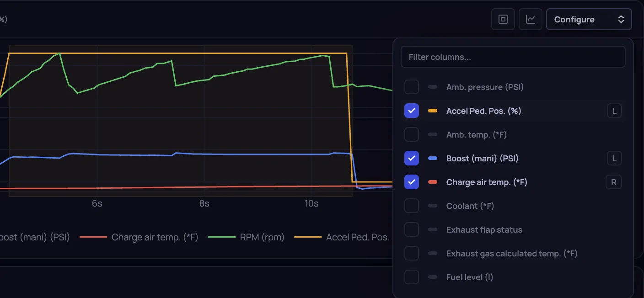Click the Charge air temp. legend item

pos(139,237)
